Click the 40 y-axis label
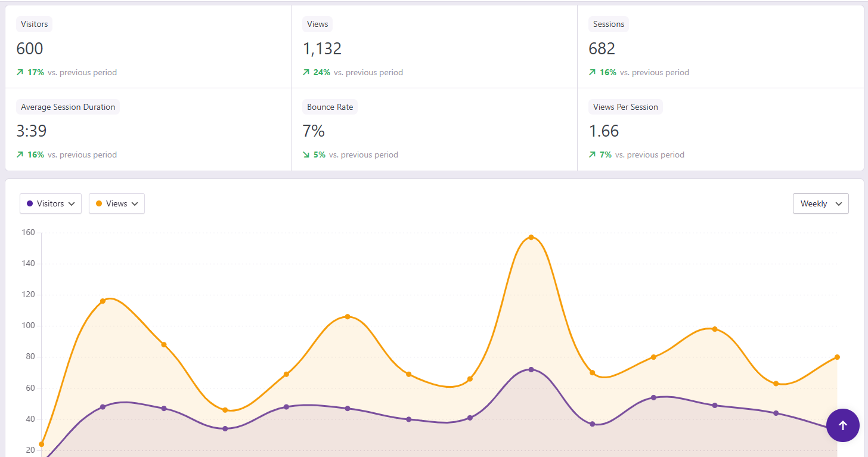The width and height of the screenshot is (868, 457). click(x=30, y=419)
